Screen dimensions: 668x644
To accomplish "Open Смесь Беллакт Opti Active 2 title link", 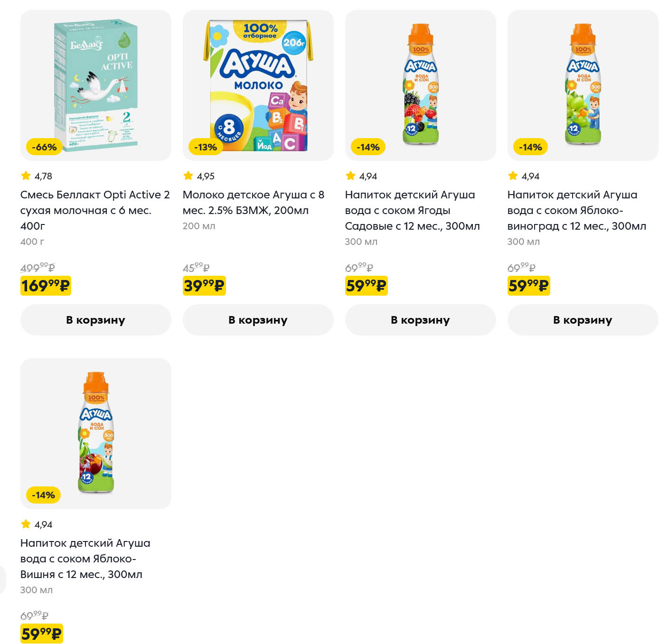I will (x=95, y=210).
